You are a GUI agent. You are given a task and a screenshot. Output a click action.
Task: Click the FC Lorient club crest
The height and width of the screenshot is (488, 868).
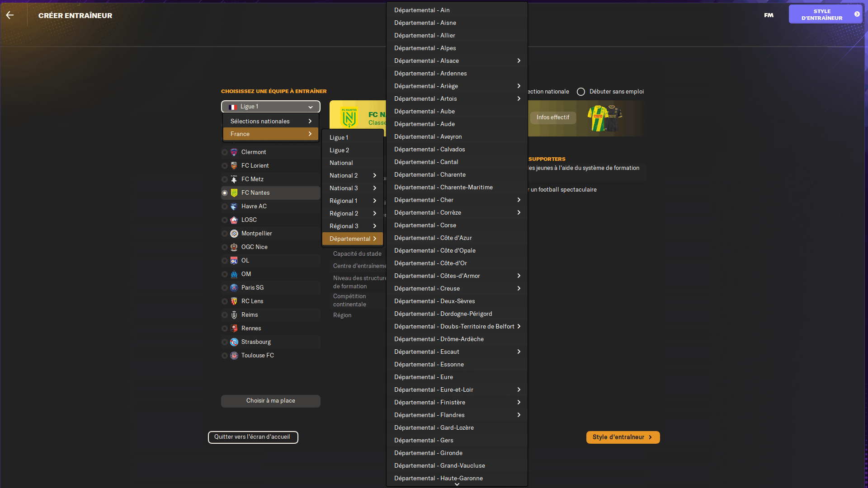[234, 166]
